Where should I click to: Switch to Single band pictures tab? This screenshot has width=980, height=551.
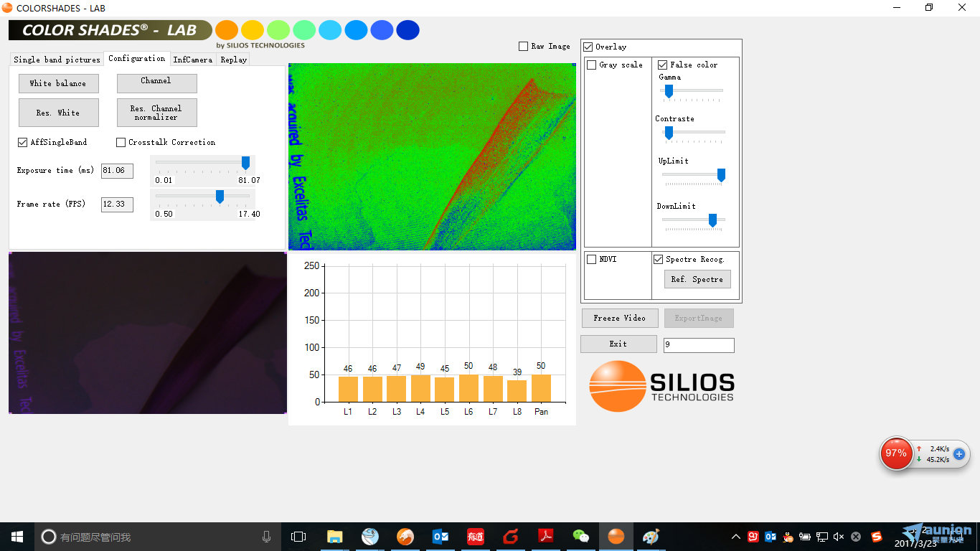57,60
